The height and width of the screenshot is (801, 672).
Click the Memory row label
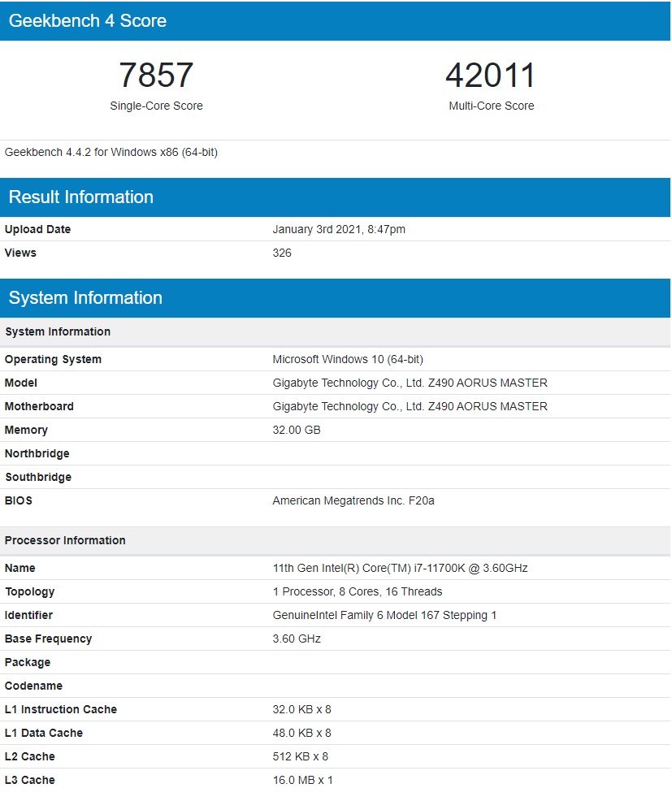click(26, 430)
